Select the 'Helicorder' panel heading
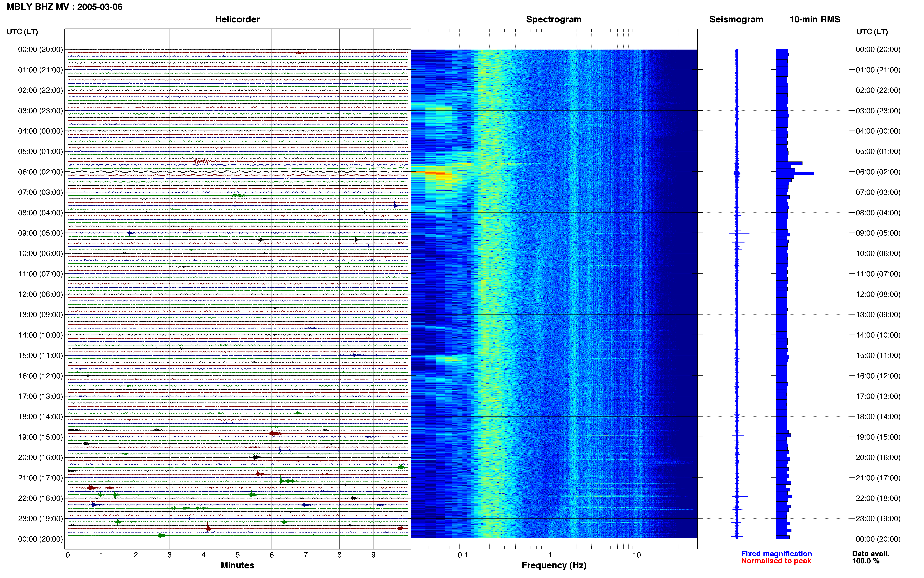This screenshot has height=578, width=924. pos(237,19)
